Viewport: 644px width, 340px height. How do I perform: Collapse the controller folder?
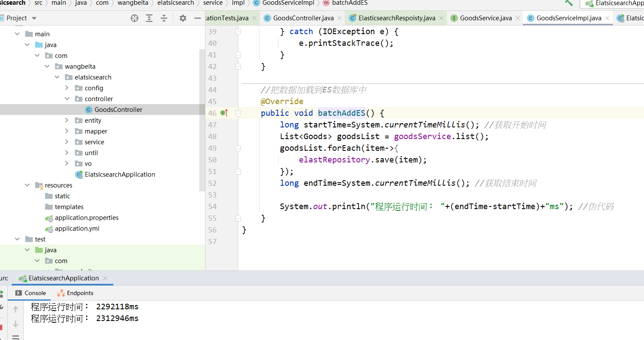(67, 99)
